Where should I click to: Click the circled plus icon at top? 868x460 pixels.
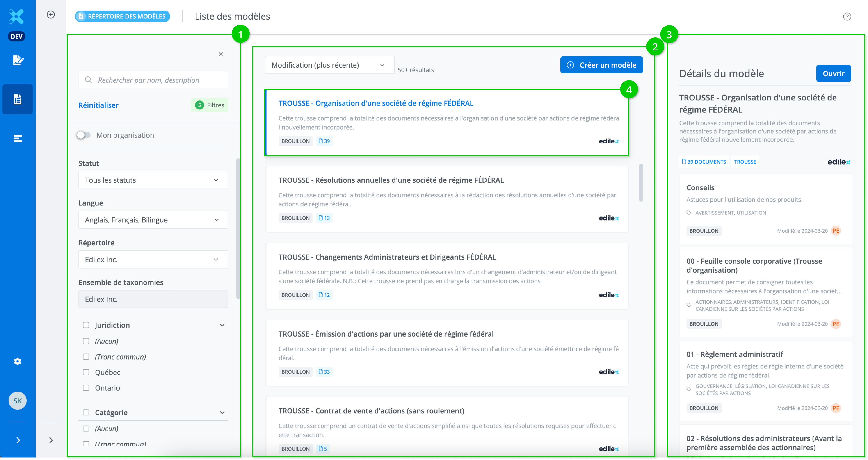50,14
